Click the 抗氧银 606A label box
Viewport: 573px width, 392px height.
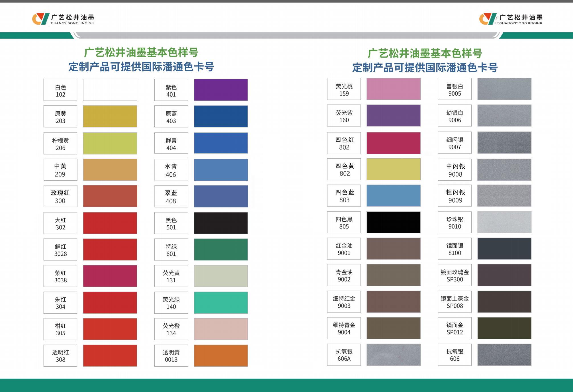pos(344,355)
